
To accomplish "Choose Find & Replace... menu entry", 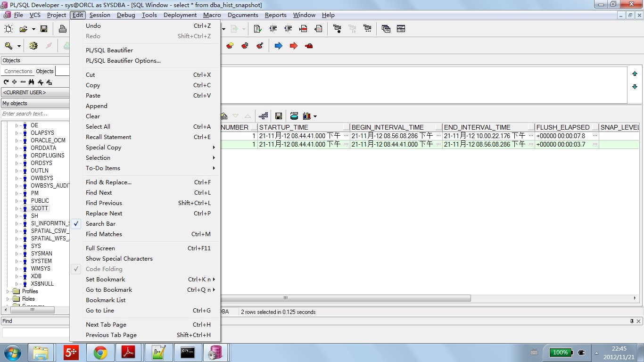I will (108, 182).
